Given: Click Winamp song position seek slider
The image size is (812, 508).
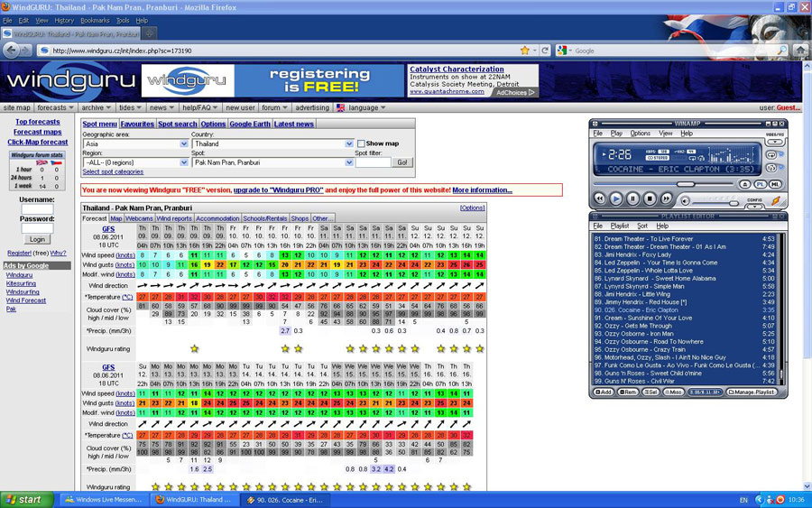Looking at the screenshot, I should pyautogui.click(x=663, y=184).
